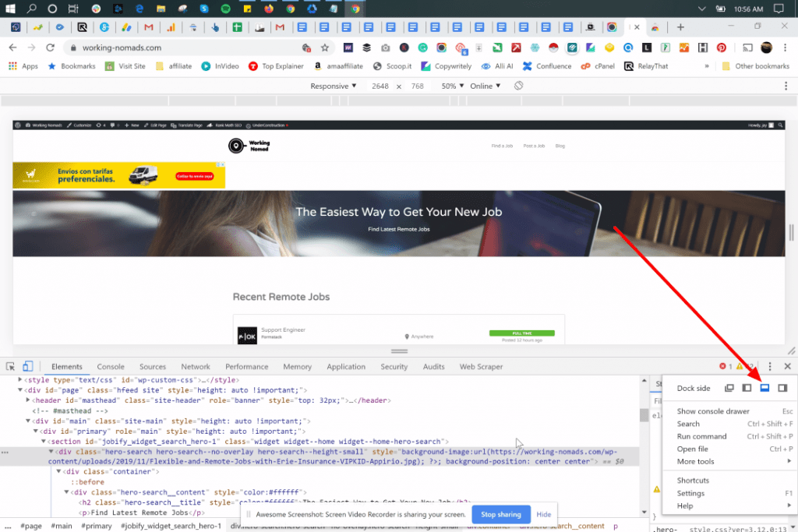The width and height of the screenshot is (798, 532).
Task: Dock DevTools to the bottom
Action: tap(764, 388)
